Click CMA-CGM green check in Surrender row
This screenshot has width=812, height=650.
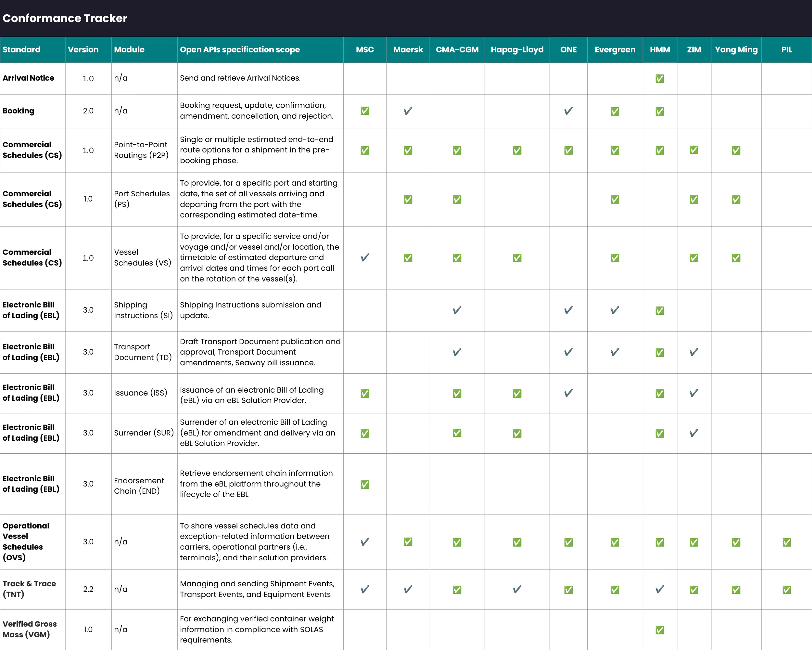point(457,433)
